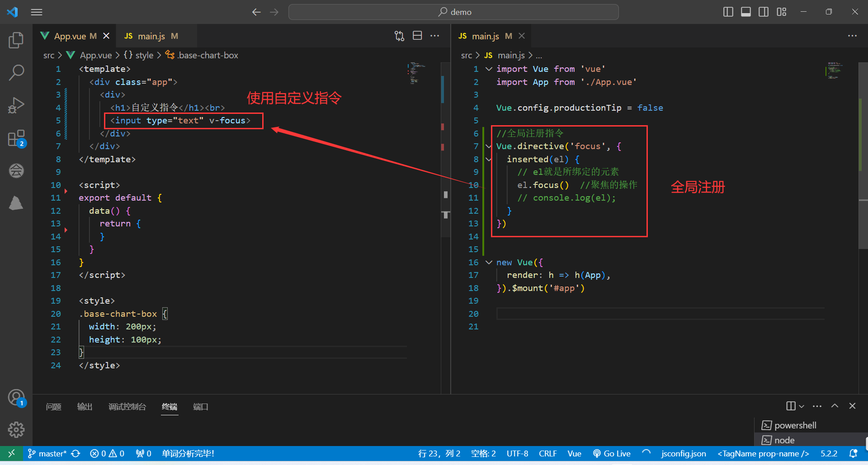Click the VS Code hamburger menu

click(37, 12)
